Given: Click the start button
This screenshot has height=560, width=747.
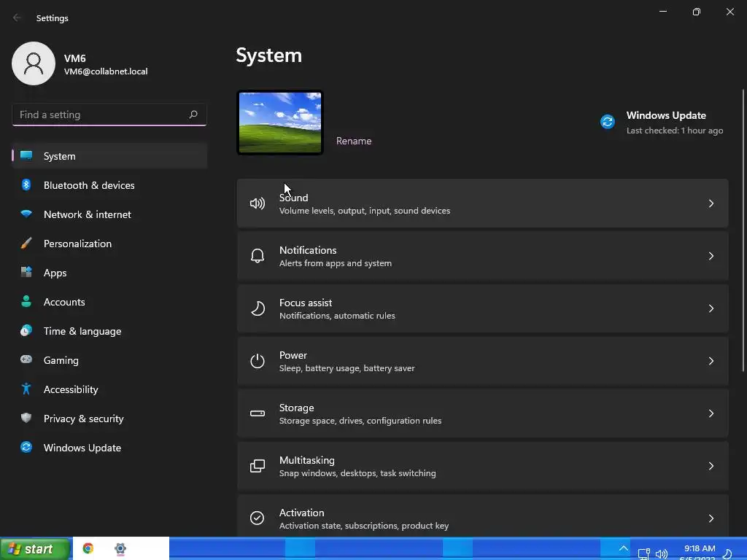Looking at the screenshot, I should [35, 549].
